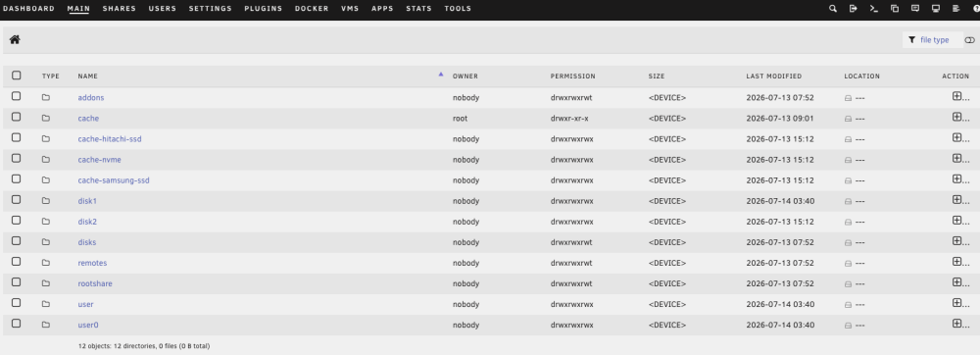This screenshot has height=355, width=980.
Task: Click the file type filter field
Action: pyautogui.click(x=934, y=40)
